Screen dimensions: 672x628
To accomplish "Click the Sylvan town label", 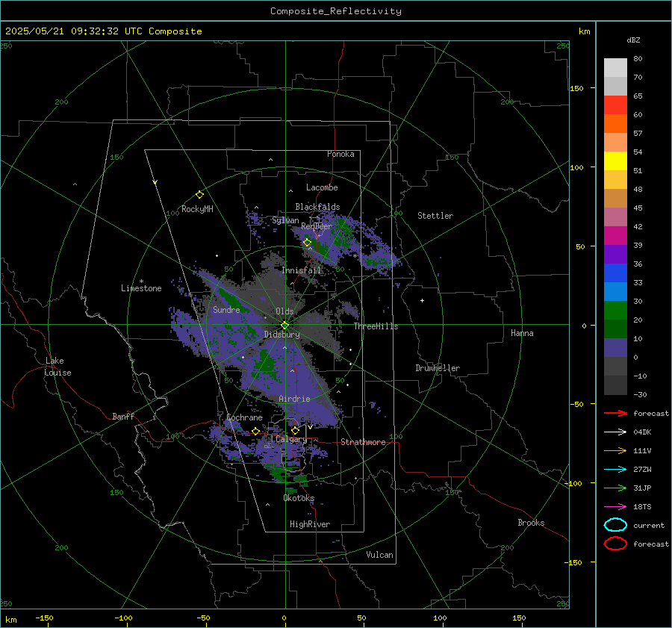I will click(x=285, y=220).
